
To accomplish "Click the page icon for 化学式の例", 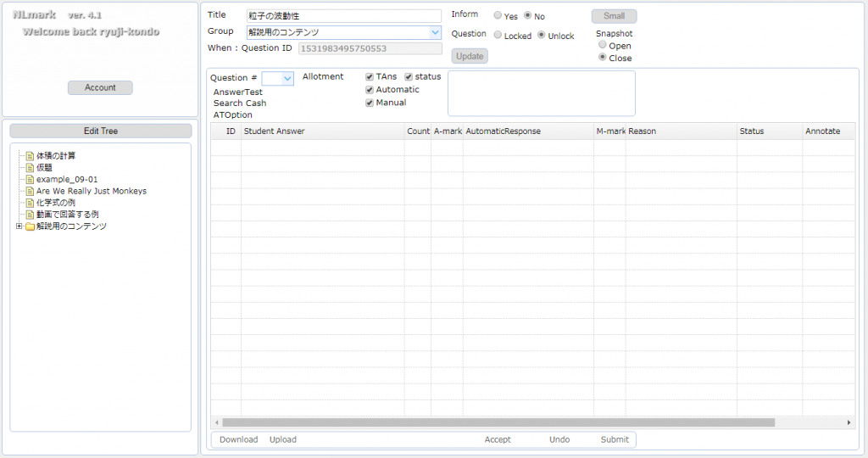I will 30,203.
